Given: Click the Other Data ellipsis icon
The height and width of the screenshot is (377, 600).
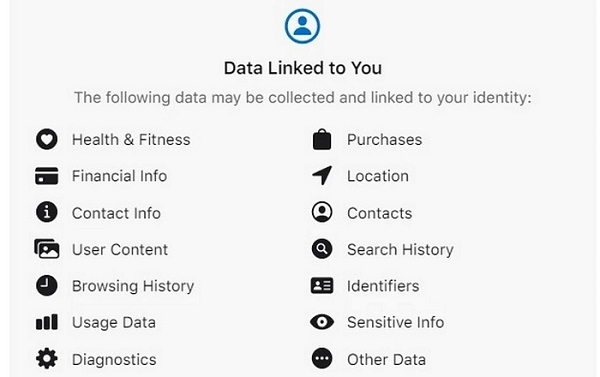Looking at the screenshot, I should click(x=322, y=359).
